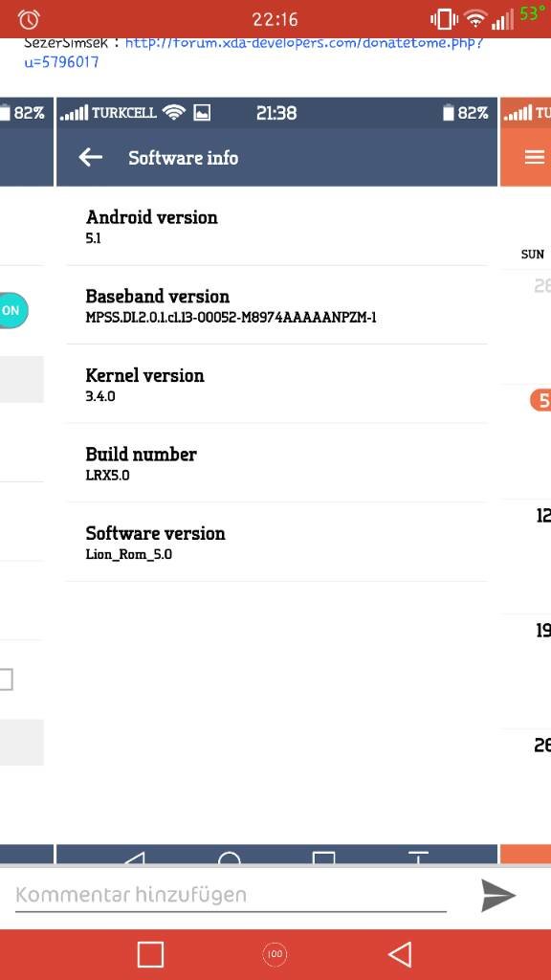Open the xda-developers donate link
The height and width of the screenshot is (980, 551).
(253, 53)
